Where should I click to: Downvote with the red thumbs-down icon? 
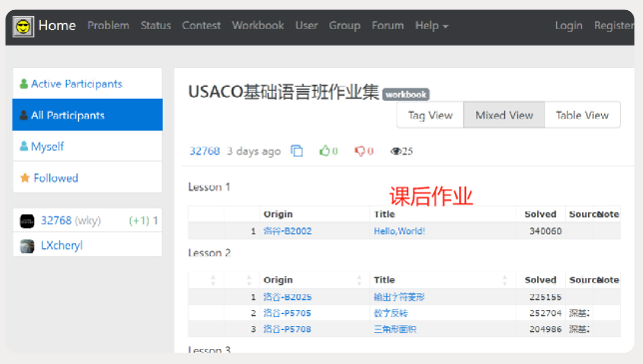[359, 152]
